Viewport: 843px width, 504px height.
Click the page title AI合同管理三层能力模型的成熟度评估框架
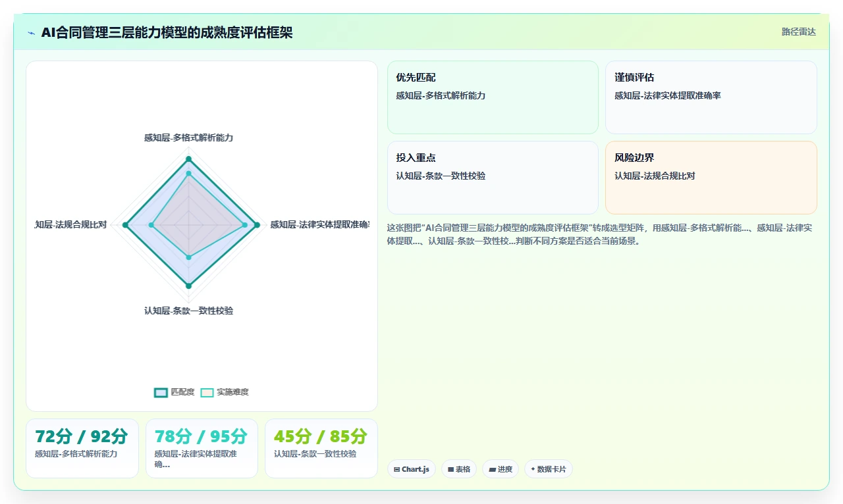(x=167, y=32)
